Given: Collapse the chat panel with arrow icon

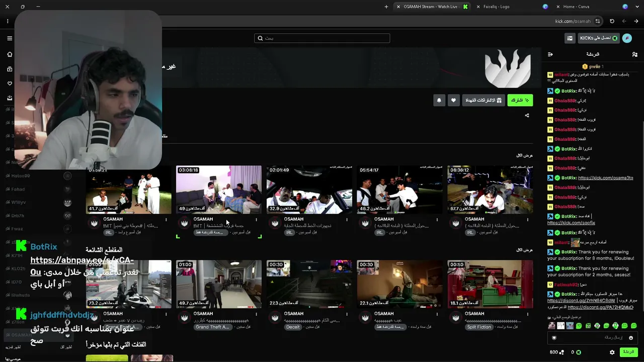Looking at the screenshot, I should click(x=550, y=54).
